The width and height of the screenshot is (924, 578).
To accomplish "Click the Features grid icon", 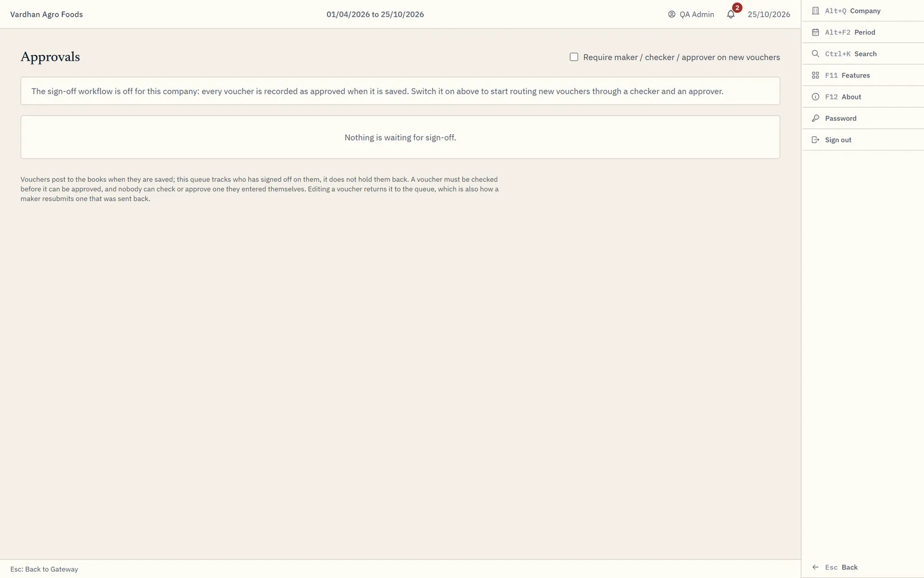I will pyautogui.click(x=815, y=75).
